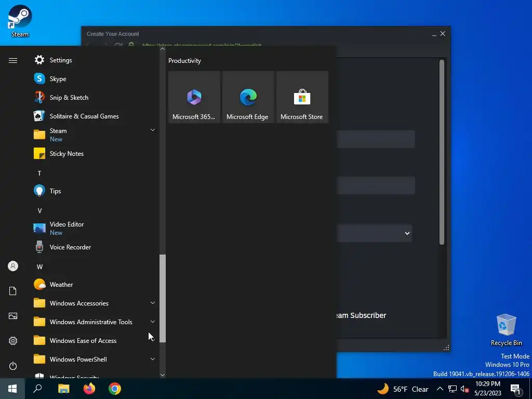Open Microsoft Edge tile
The image size is (532, 399).
click(248, 97)
